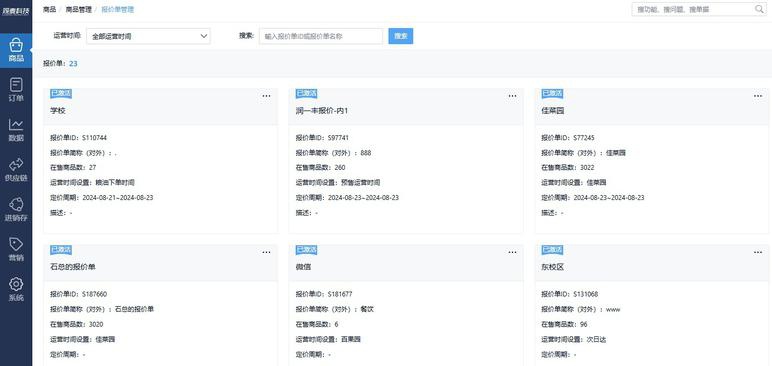The image size is (772, 366).
Task: Open the 商品 sidebar section
Action: [16, 50]
